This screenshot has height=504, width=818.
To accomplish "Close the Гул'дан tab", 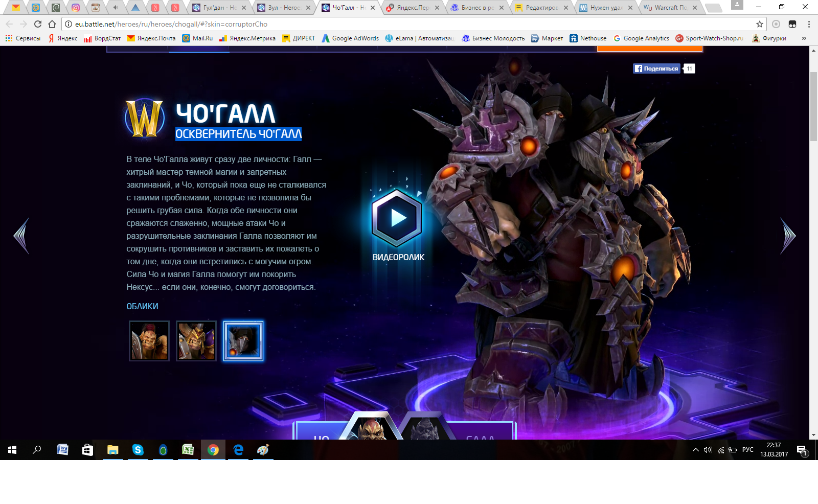I will click(244, 8).
